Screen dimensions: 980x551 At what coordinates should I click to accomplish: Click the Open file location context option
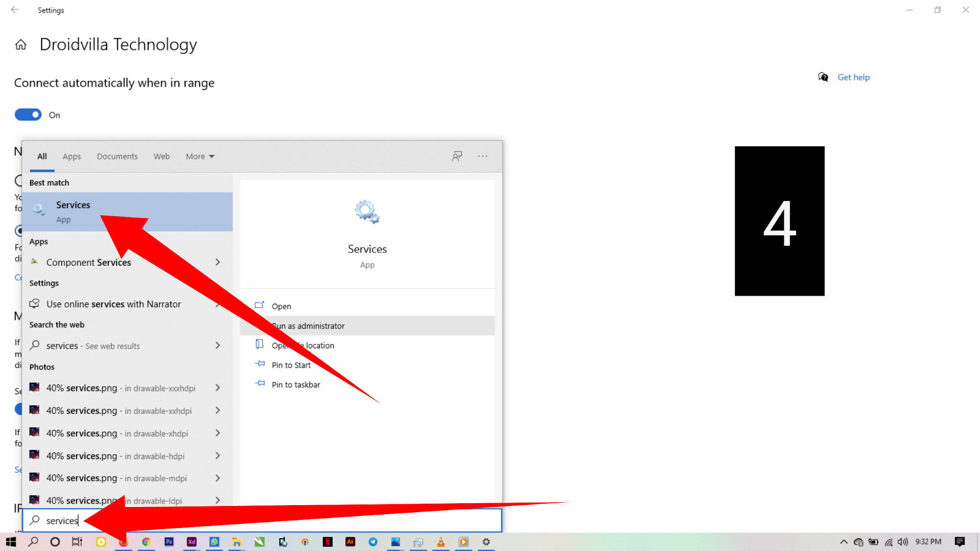tap(302, 345)
